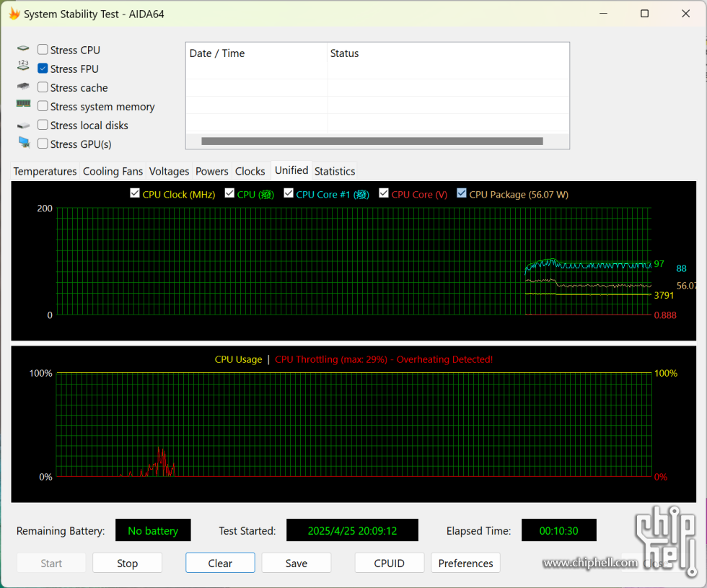Click the CPU Usage graph label
The height and width of the screenshot is (588, 707).
point(238,359)
